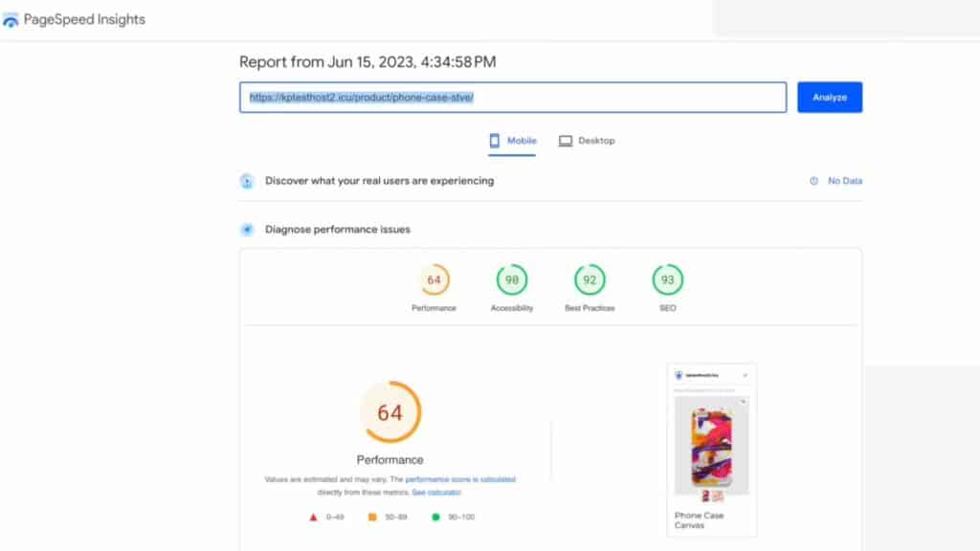Screen dimensions: 980x551
Task: Click the orange 50-89 legend swatch
Action: (x=373, y=515)
